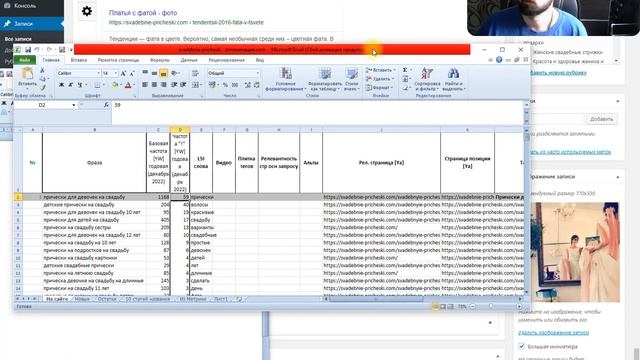This screenshot has height=360, width=640.
Task: Open the Файл (File) tab
Action: [25, 60]
